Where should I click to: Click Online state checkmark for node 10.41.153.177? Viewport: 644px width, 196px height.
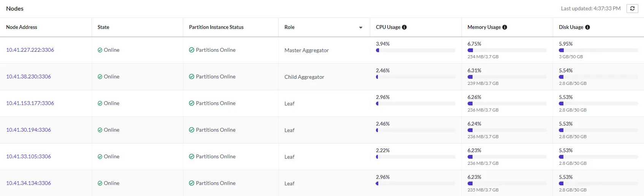100,104
